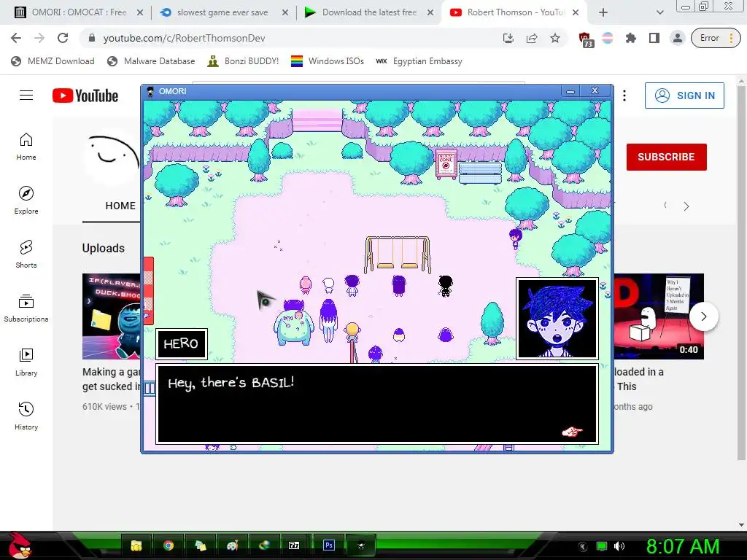Open Library in YouTube sidebar

[26, 362]
